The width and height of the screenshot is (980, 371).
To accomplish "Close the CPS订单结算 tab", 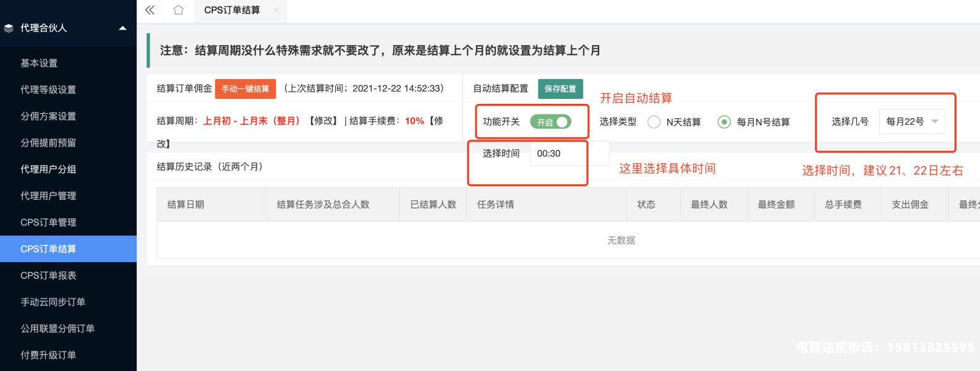I will point(276,10).
